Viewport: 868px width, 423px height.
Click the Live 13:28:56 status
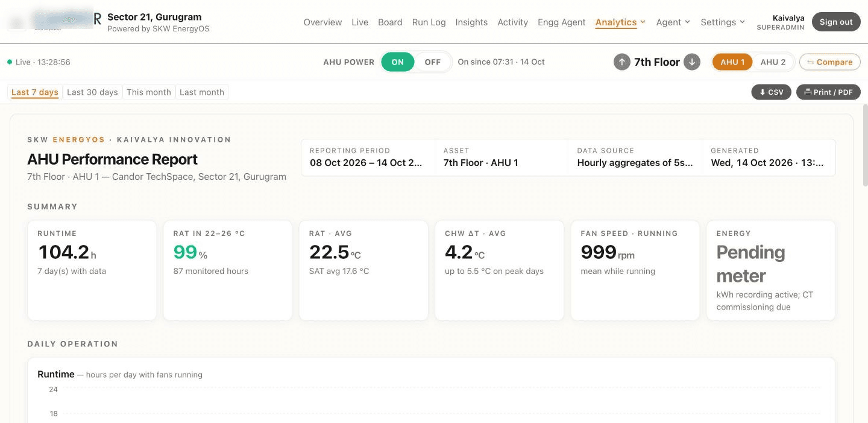click(39, 62)
